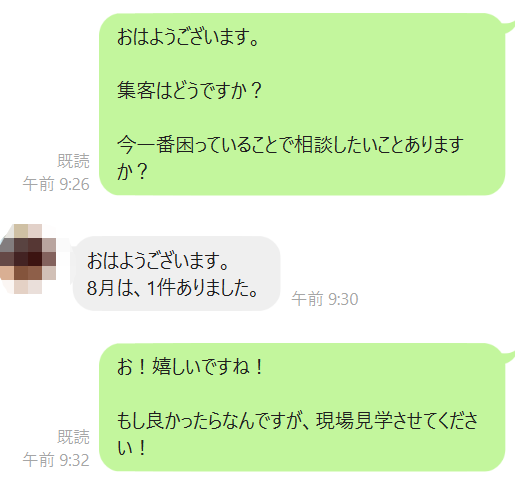This screenshot has height=488, width=515.
Task: Click the 午前 9:30 timestamp
Action: pyautogui.click(x=325, y=299)
